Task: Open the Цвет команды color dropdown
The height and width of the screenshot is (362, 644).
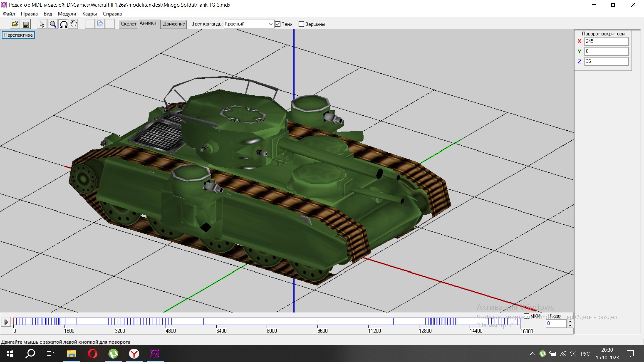Action: (x=270, y=24)
